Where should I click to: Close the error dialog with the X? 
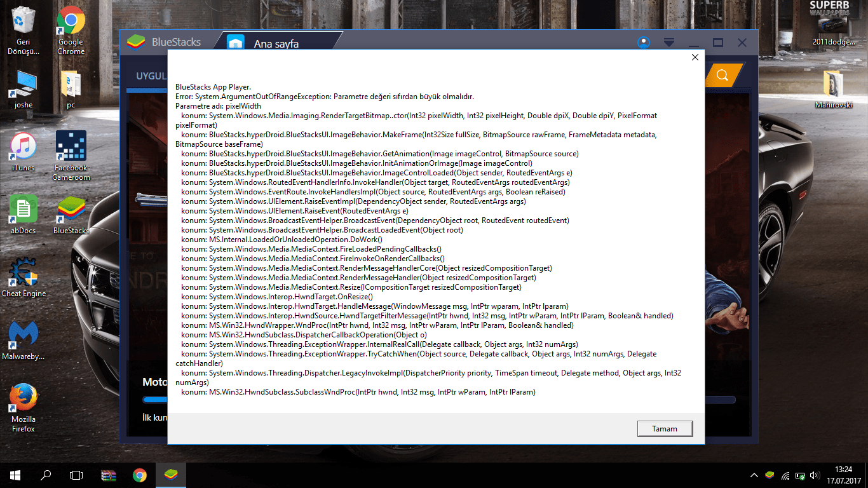(x=695, y=57)
